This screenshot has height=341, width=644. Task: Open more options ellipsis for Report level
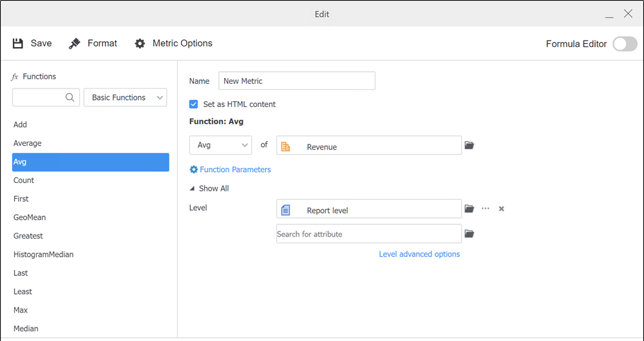(x=486, y=209)
